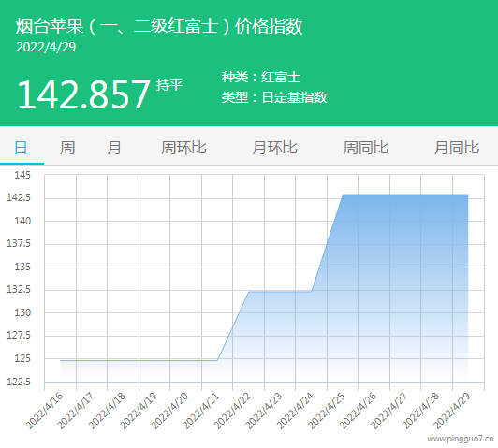Open the 周同比 tab
This screenshot has width=498, height=448.
[x=366, y=148]
